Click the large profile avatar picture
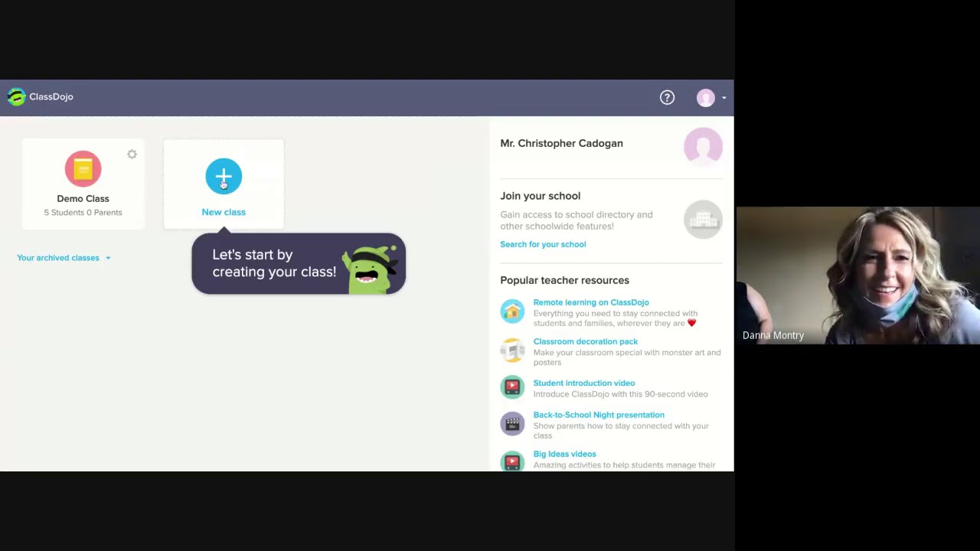The height and width of the screenshot is (551, 980). click(x=703, y=145)
